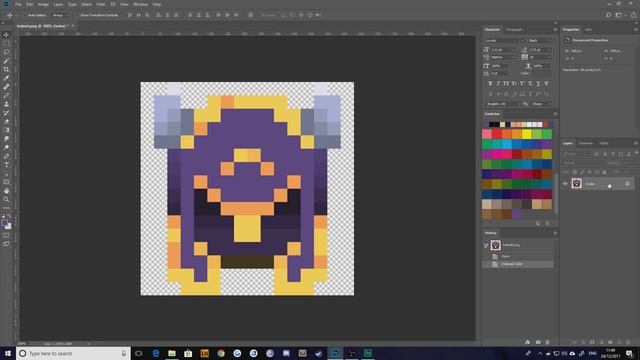The image size is (640, 360).
Task: Select the Move tool in the left toolbar
Action: coord(6,35)
